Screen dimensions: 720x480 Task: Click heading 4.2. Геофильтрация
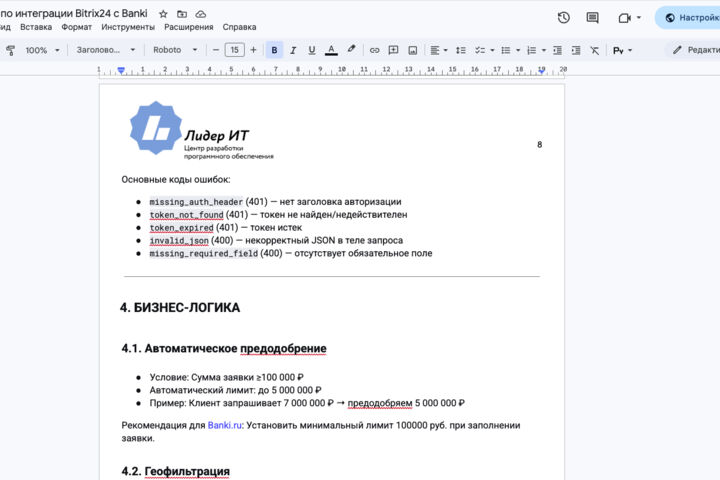pos(175,471)
